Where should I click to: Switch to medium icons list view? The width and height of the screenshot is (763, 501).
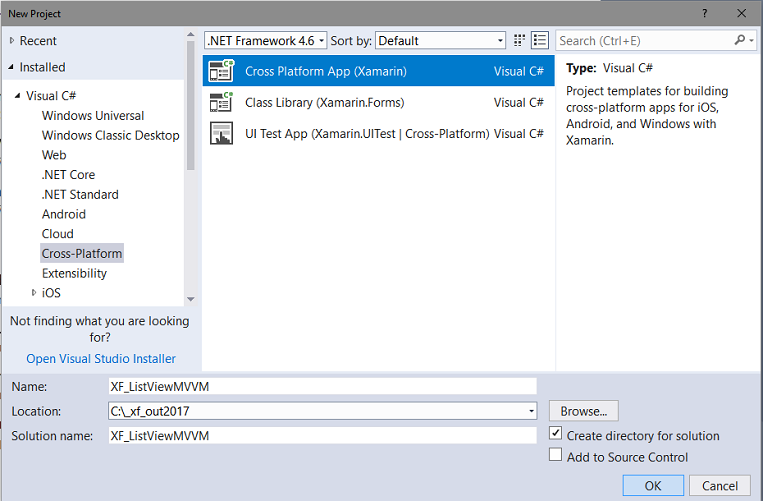click(x=540, y=41)
